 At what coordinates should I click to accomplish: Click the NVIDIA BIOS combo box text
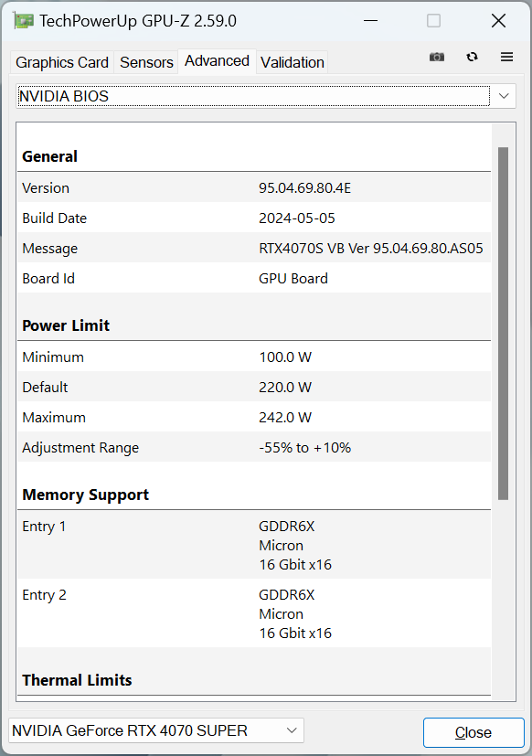pyautogui.click(x=64, y=96)
